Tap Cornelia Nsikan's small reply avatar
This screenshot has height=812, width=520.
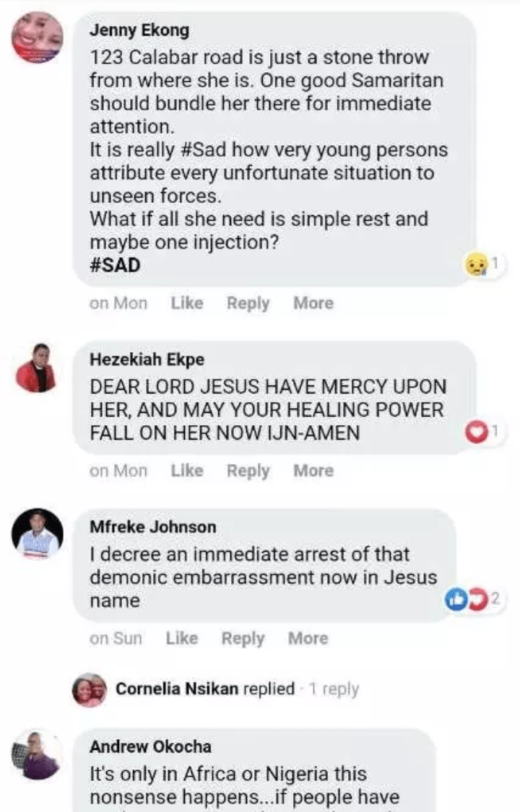(x=90, y=689)
